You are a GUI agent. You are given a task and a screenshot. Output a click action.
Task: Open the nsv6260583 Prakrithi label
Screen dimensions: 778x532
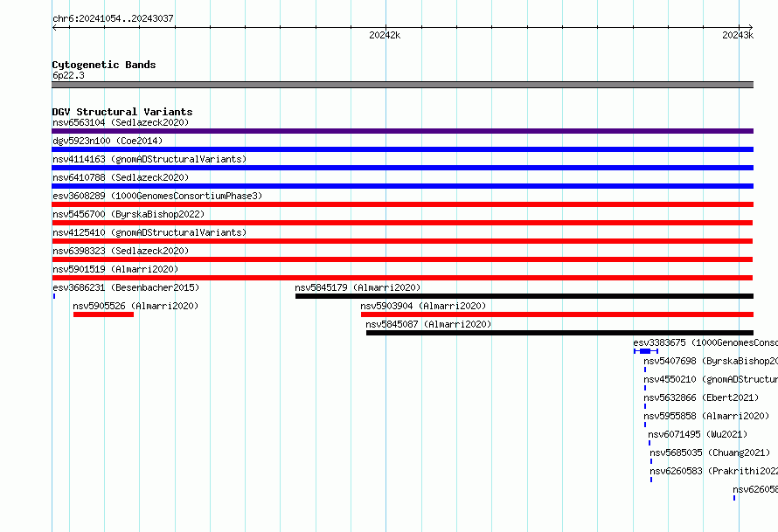pyautogui.click(x=714, y=471)
